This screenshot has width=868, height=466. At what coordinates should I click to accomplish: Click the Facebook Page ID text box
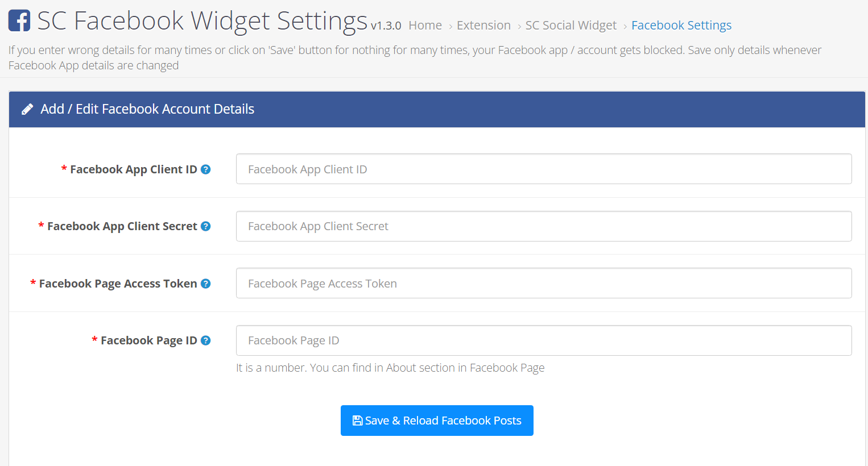543,340
